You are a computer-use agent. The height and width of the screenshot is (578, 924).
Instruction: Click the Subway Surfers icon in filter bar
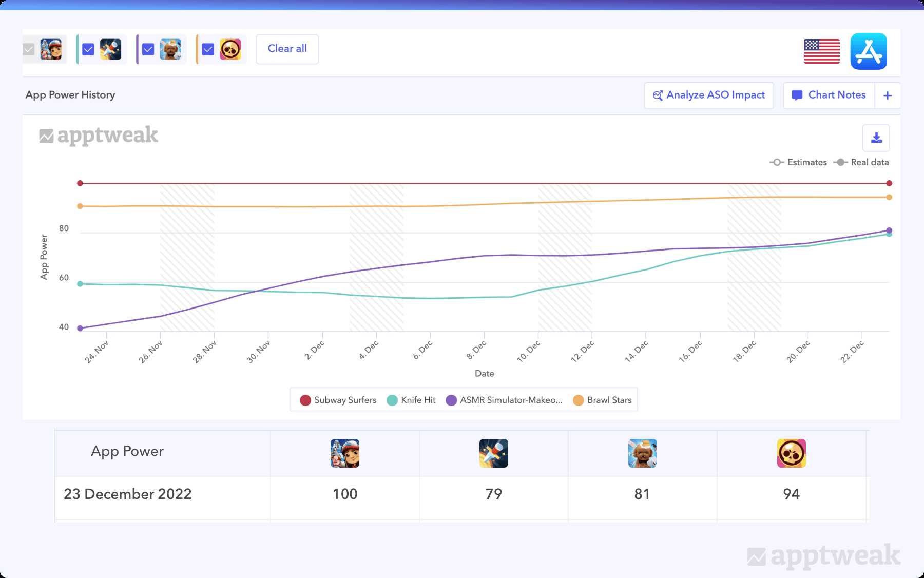tap(51, 49)
